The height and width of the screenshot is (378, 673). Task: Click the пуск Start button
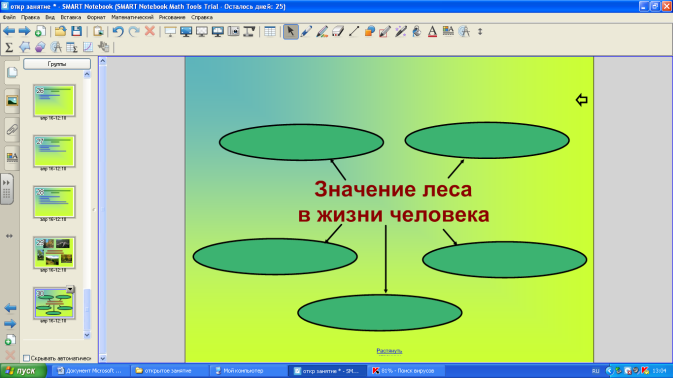[23, 371]
